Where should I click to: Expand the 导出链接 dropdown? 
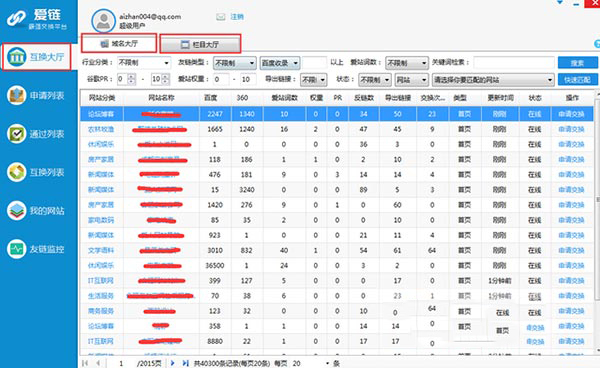pos(313,80)
